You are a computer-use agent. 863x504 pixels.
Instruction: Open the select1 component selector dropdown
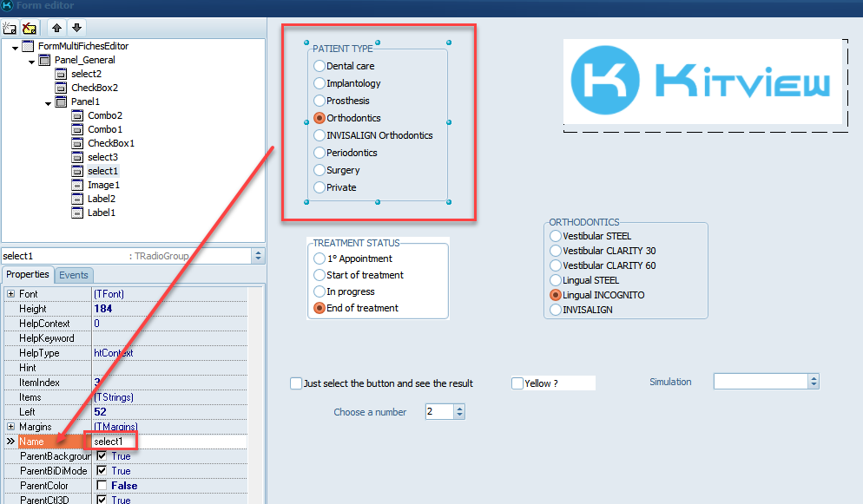257,256
